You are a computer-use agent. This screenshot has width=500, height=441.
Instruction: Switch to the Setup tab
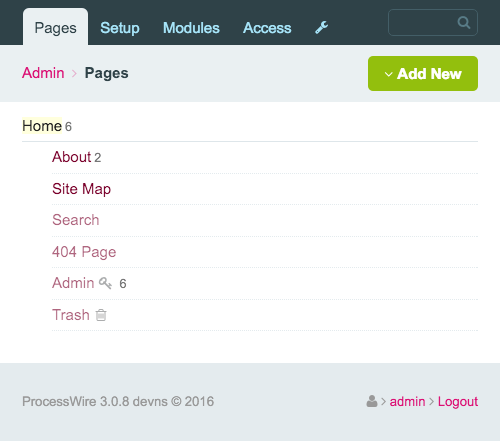click(120, 28)
